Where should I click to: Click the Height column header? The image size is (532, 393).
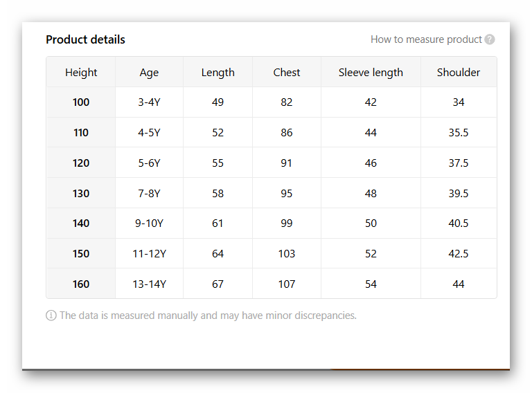pos(81,73)
